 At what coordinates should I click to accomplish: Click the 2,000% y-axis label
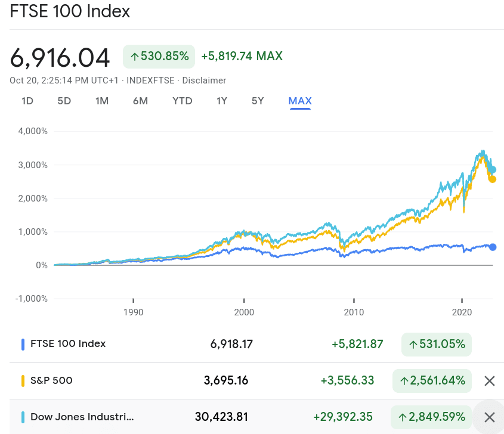(x=33, y=199)
